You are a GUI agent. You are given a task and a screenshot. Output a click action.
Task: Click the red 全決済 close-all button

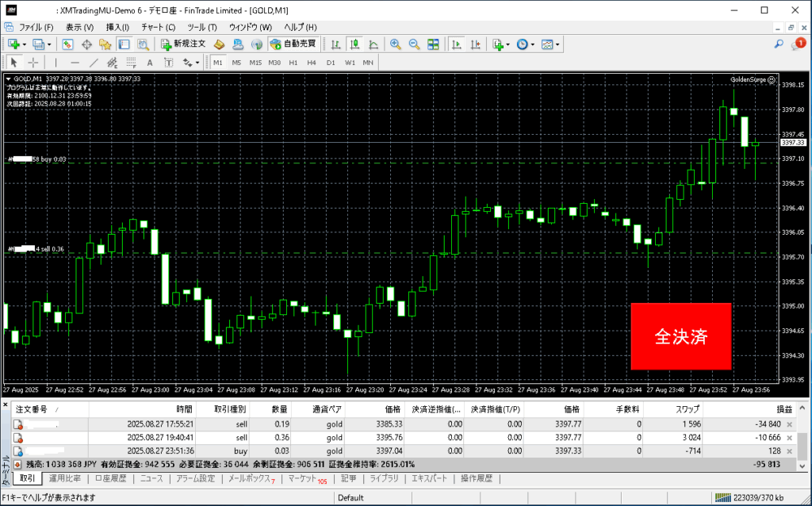680,336
